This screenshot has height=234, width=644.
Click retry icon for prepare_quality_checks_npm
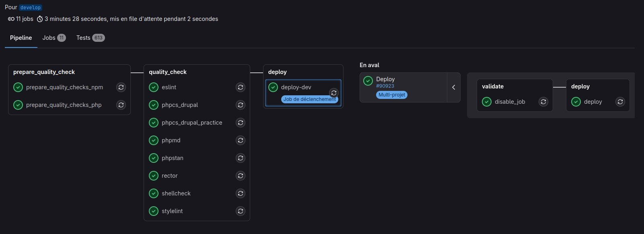pos(121,87)
